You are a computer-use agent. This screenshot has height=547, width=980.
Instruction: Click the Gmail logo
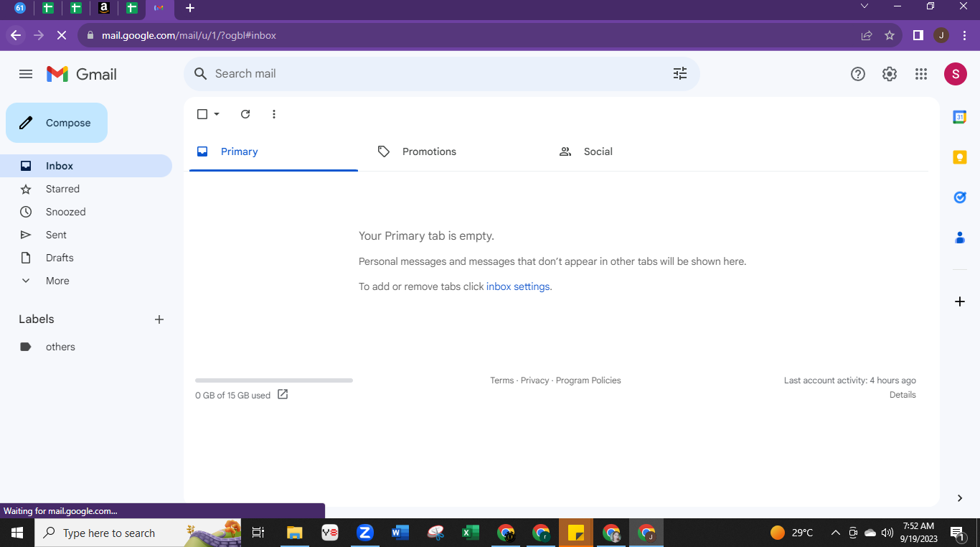(82, 74)
